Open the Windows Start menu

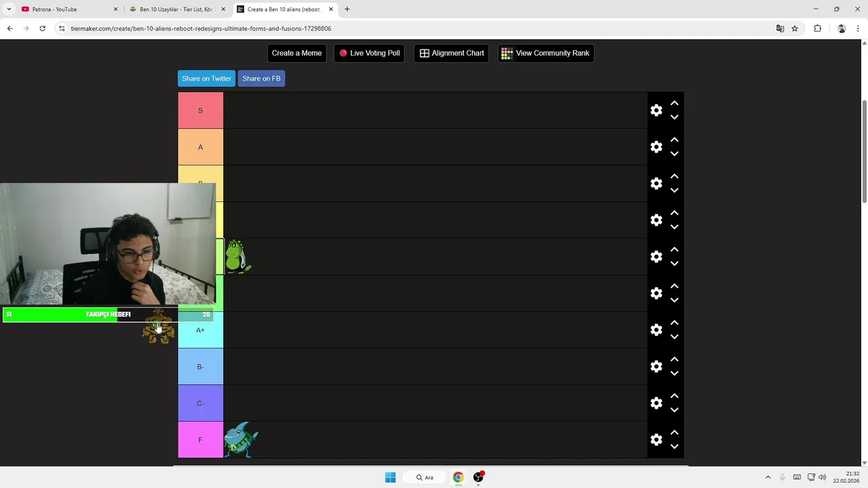[390, 477]
